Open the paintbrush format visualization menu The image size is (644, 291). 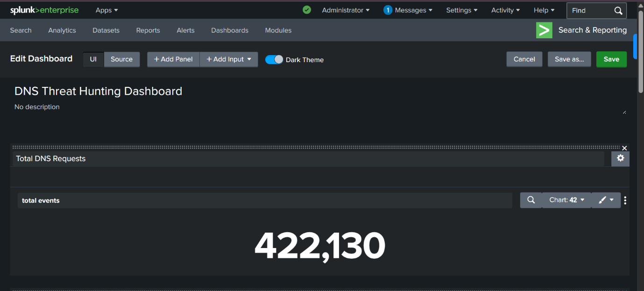point(606,200)
